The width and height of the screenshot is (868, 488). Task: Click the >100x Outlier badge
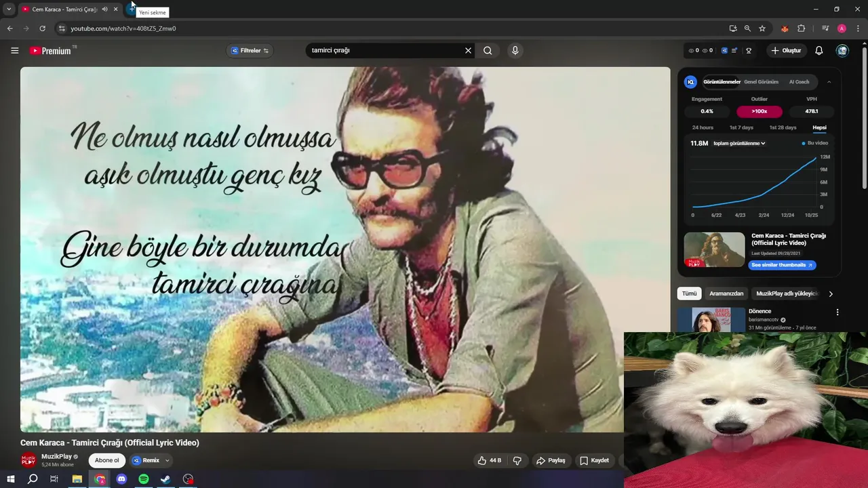click(759, 111)
